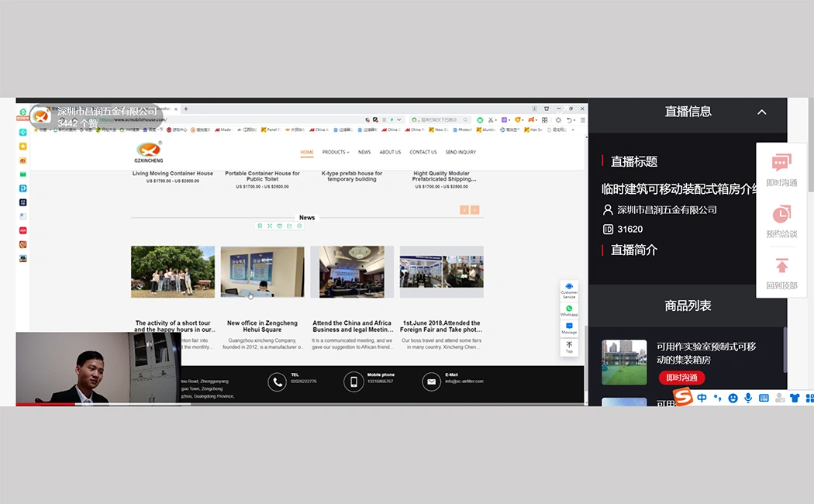Image resolution: width=814 pixels, height=504 pixels.
Task: Select live title 临时建筑可移动装配式箱房介绍
Action: [678, 189]
